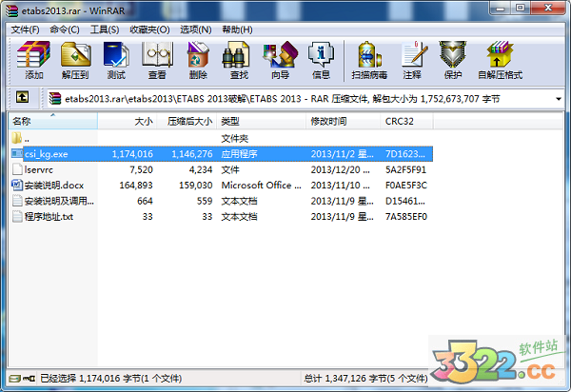571x392 pixels.
Task: Click size value 164,893
Action: pyautogui.click(x=136, y=186)
